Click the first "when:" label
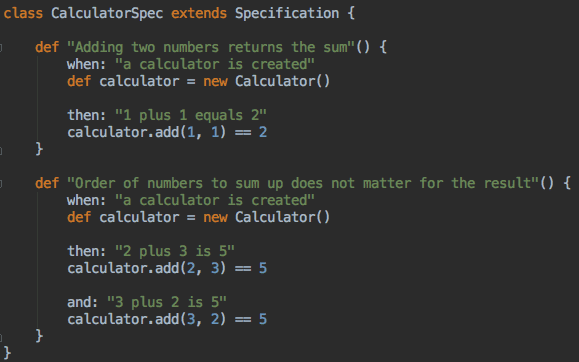This screenshot has width=579, height=362. [x=86, y=64]
